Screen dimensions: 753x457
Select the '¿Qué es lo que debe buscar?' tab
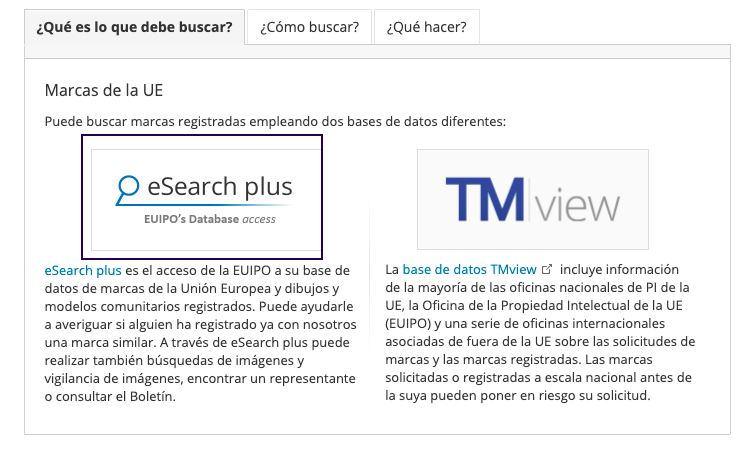pos(134,27)
